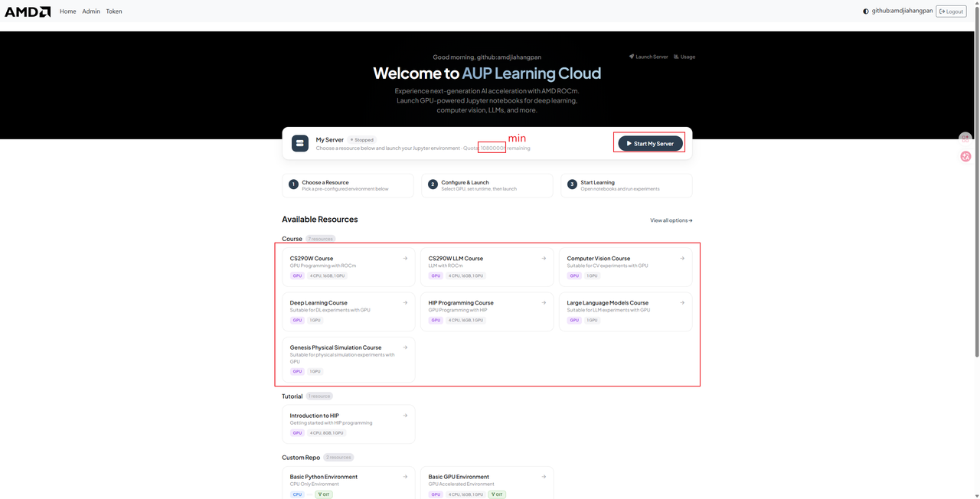
Task: Click the page's vertical scrollbar thumb
Action: click(x=976, y=182)
